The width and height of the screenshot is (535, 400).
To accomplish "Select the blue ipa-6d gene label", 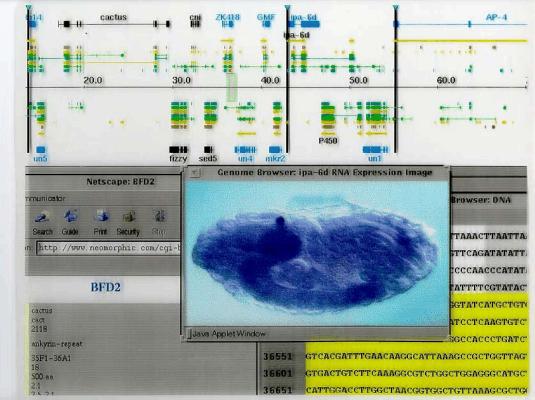I will [x=304, y=17].
